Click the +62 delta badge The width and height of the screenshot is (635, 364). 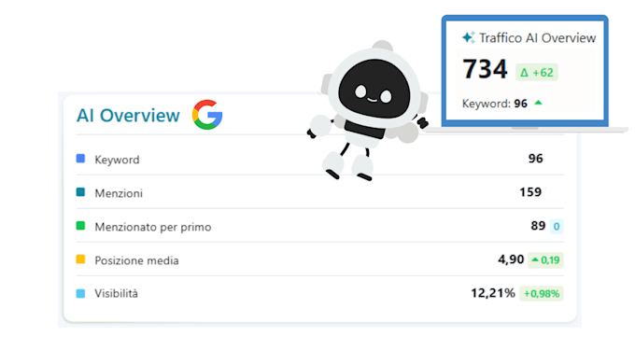[537, 73]
